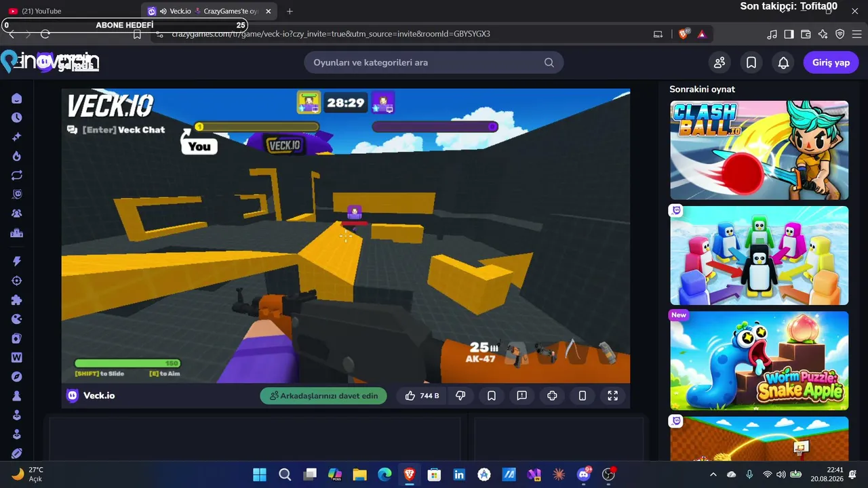The image size is (868, 488).
Task: Open card games category icon
Action: coord(17,338)
